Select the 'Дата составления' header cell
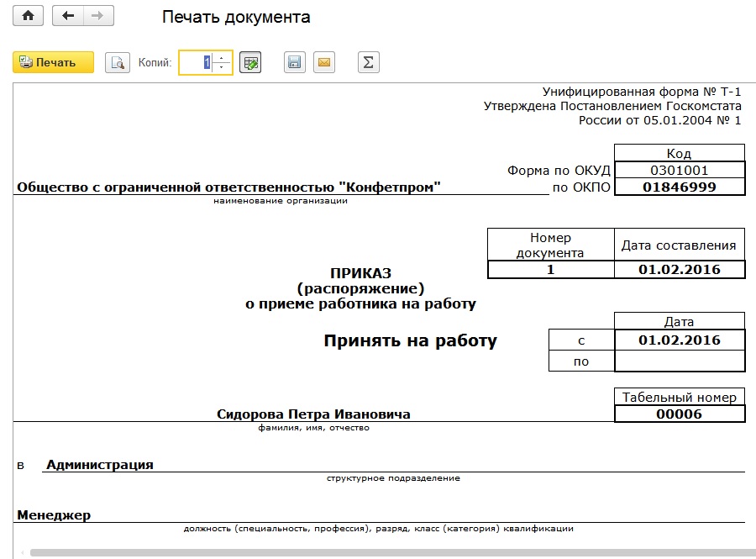The height and width of the screenshot is (559, 756). [680, 245]
